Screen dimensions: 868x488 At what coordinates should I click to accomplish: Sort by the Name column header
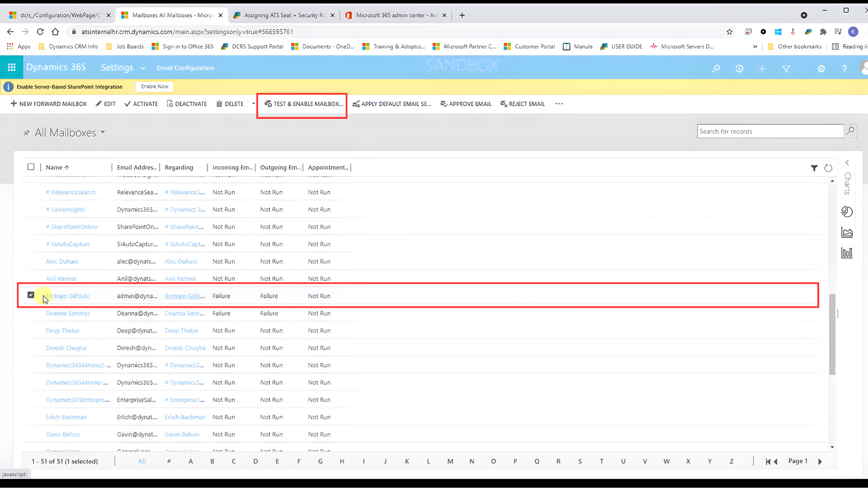(57, 167)
